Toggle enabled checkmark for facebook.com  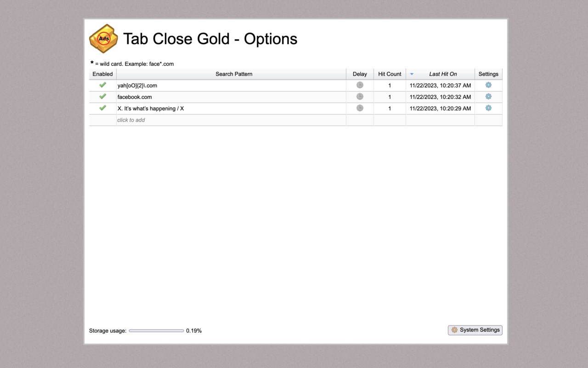102,97
